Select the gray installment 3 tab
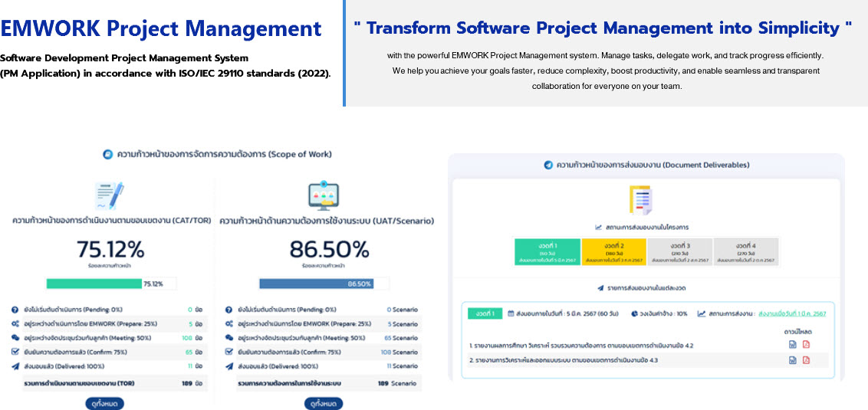The image size is (868, 410). (x=680, y=252)
